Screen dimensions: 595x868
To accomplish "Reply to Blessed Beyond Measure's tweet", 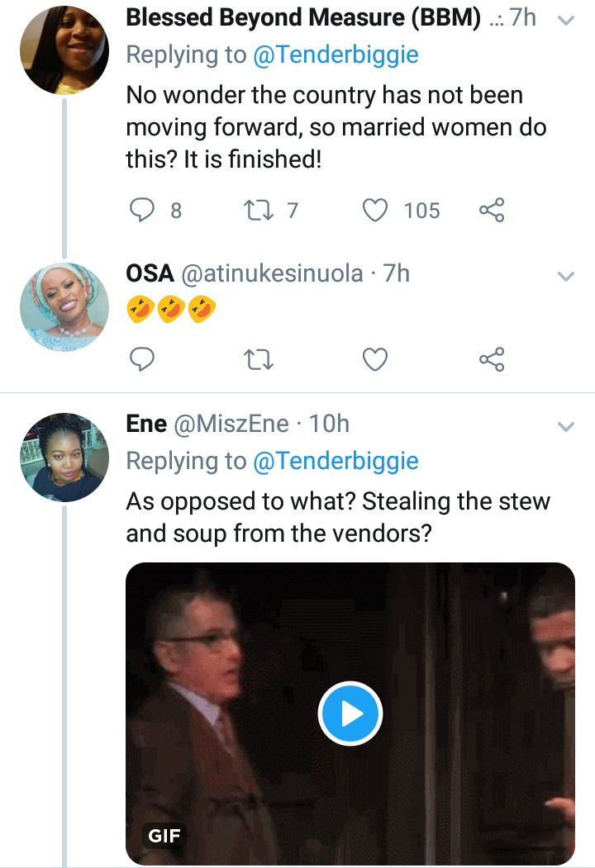I will 142,210.
